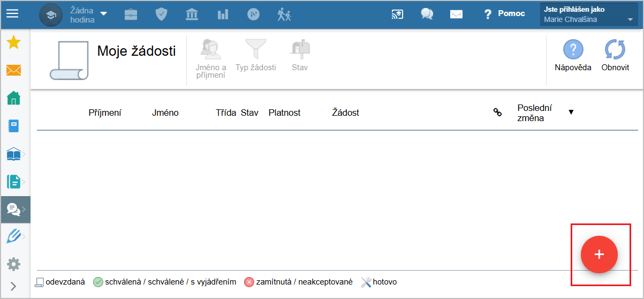Expand the sidebar with bottom chevron
Image resolution: width=644 pixels, height=299 pixels.
click(x=13, y=286)
